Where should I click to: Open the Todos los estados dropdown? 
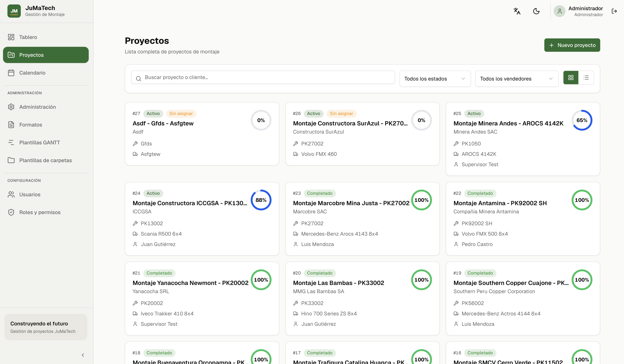pos(435,79)
